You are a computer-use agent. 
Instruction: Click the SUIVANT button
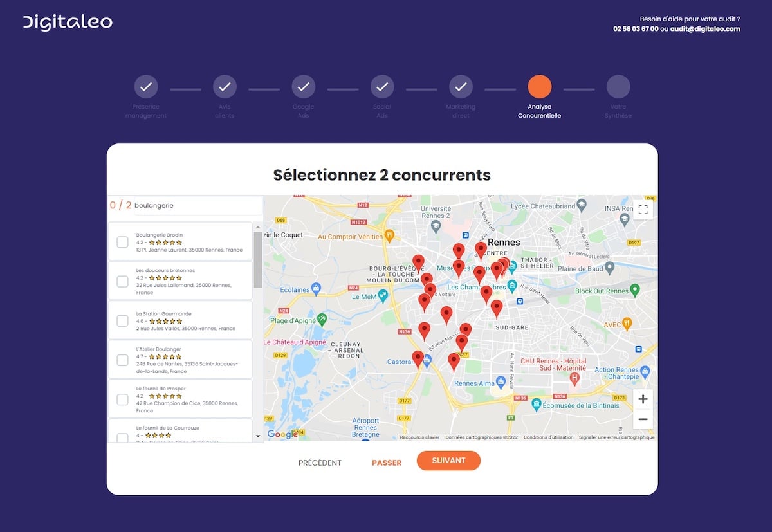point(448,461)
